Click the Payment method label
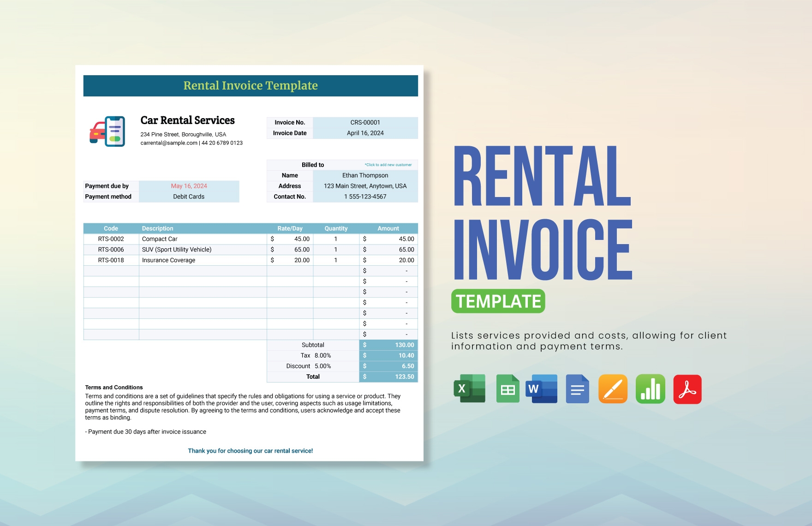Screen dimensions: 812x526 [x=108, y=197]
